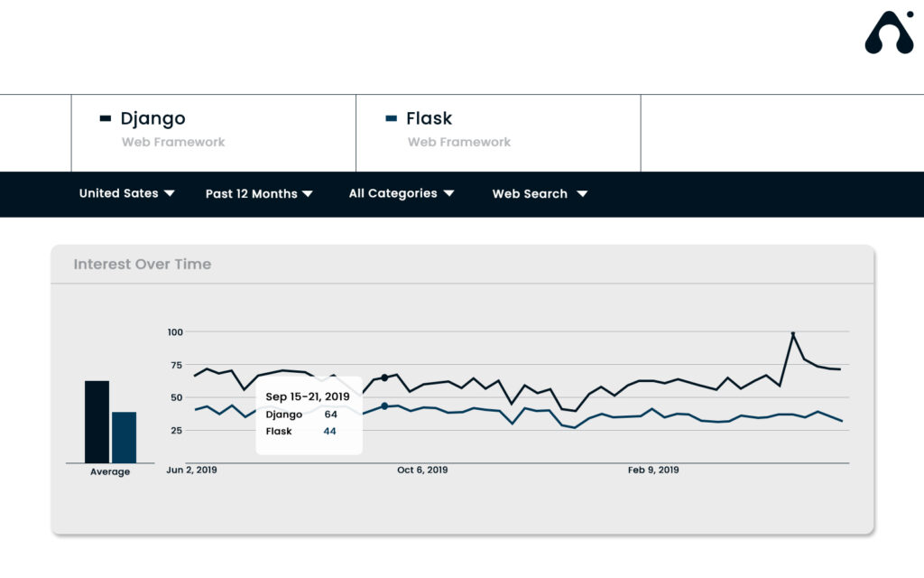Click the blue Flask average bar
Viewport: 924px width, 578px height.
pos(124,437)
